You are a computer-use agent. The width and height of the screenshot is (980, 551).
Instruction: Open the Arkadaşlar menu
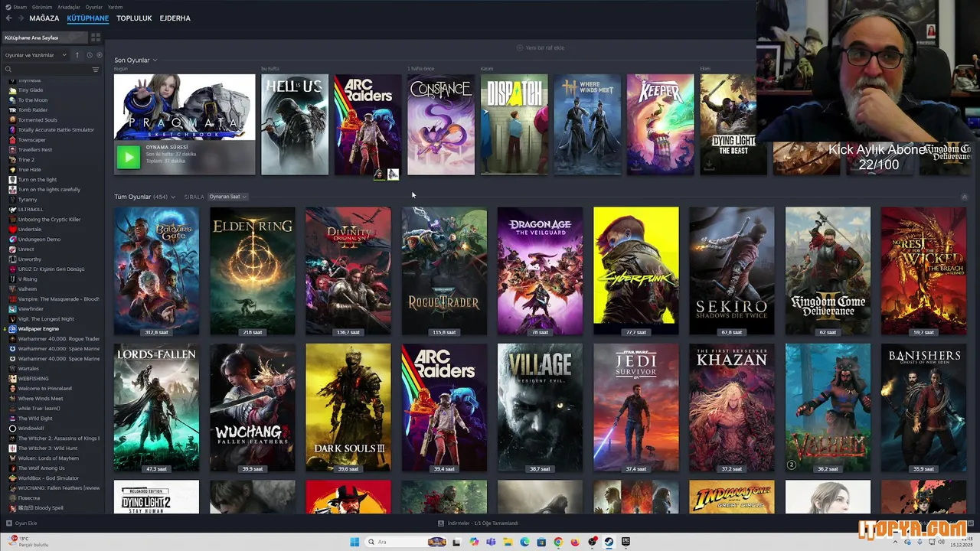pos(68,7)
